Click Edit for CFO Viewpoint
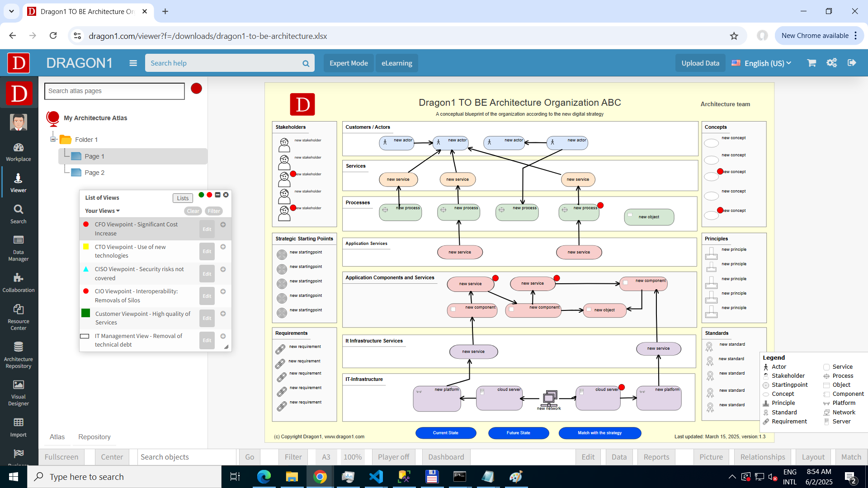The image size is (868, 488). (207, 229)
